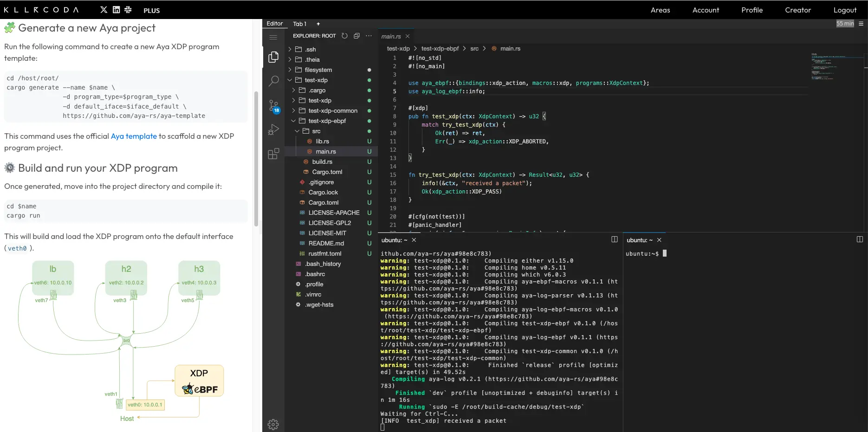Viewport: 868px width, 432px height.
Task: Follow the Aya template link
Action: (x=134, y=136)
